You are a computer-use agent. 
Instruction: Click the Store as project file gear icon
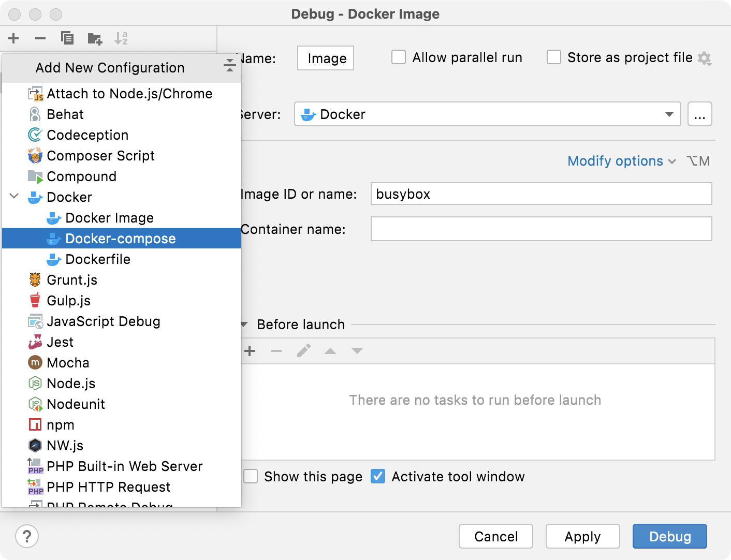[705, 58]
